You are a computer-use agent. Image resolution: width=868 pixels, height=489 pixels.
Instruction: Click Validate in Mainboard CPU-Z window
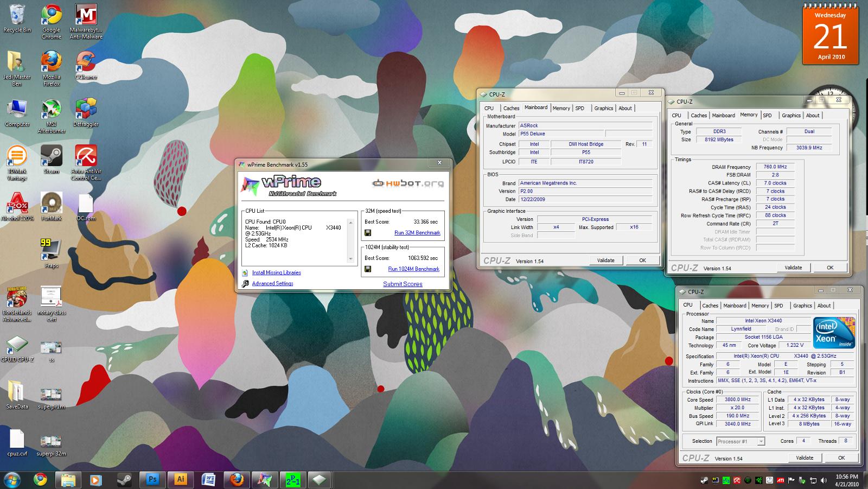605,261
